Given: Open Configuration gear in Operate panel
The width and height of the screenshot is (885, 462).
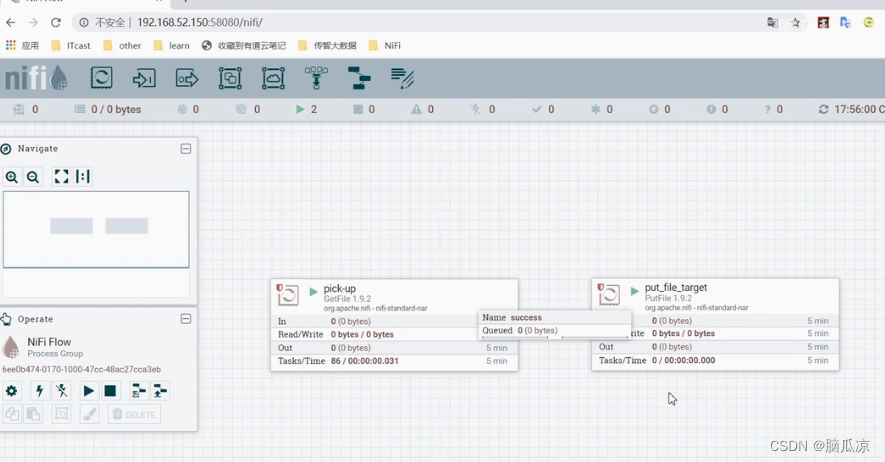Looking at the screenshot, I should coord(11,390).
